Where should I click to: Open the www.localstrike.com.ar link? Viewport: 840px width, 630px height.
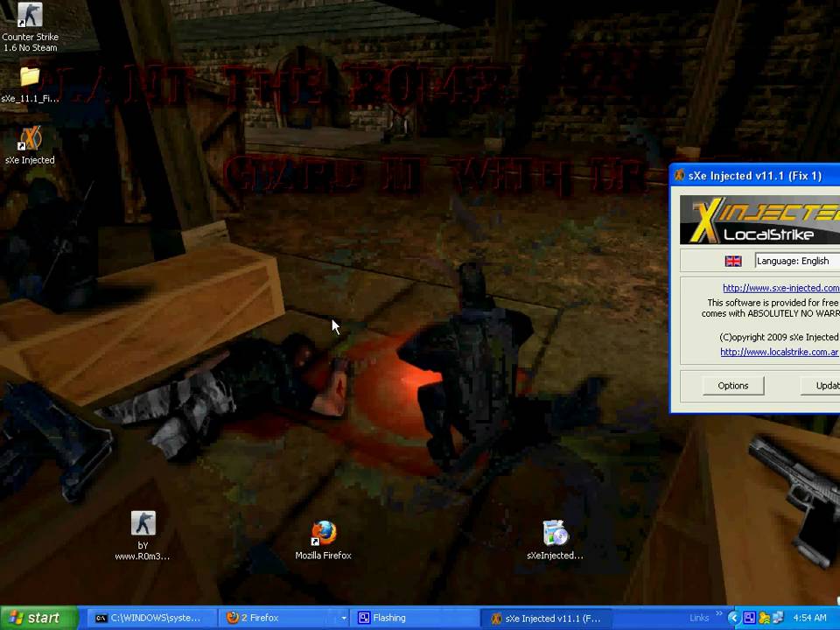click(779, 352)
